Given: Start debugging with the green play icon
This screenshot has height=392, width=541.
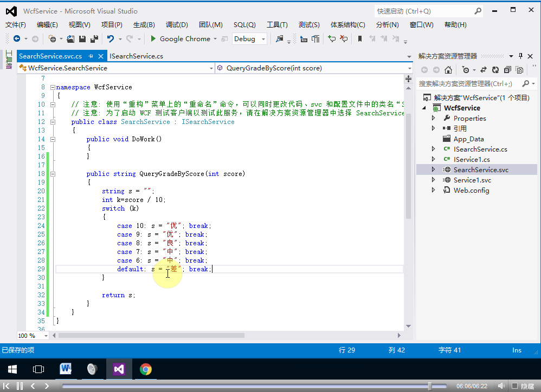Looking at the screenshot, I should point(153,39).
